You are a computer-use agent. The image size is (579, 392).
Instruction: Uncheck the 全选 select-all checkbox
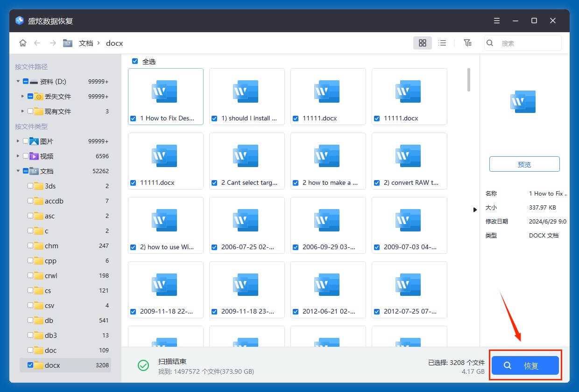(x=135, y=61)
